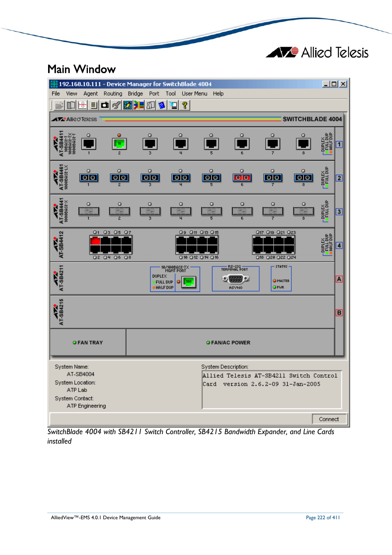The image size is (392, 555).
Task: Click the camera snapshot toolbar icon
Action: 105,105
